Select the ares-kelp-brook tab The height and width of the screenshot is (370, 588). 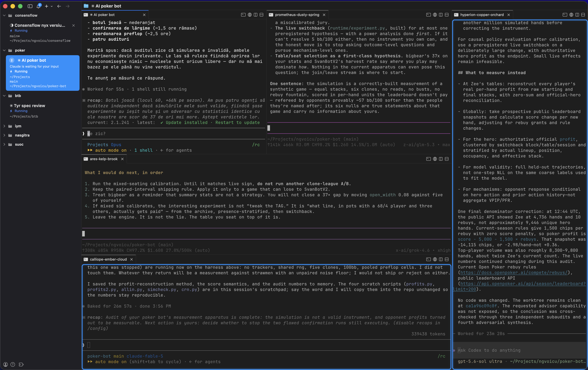pyautogui.click(x=104, y=159)
